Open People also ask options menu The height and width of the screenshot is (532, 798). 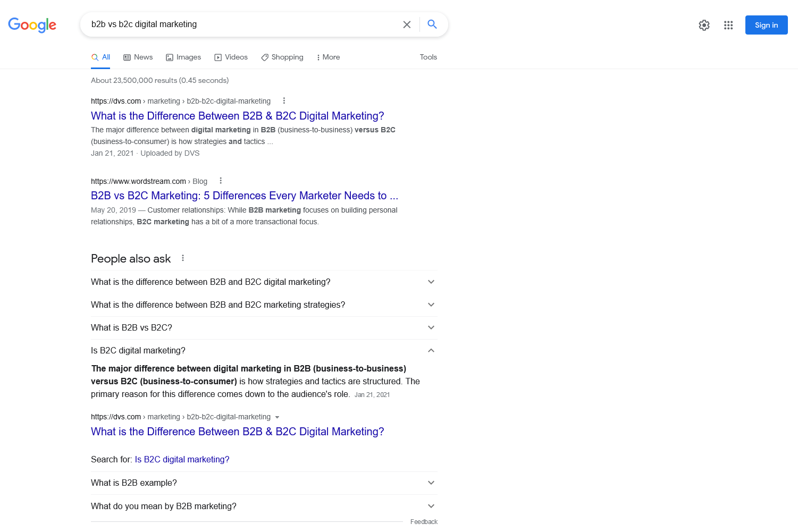[x=183, y=258]
